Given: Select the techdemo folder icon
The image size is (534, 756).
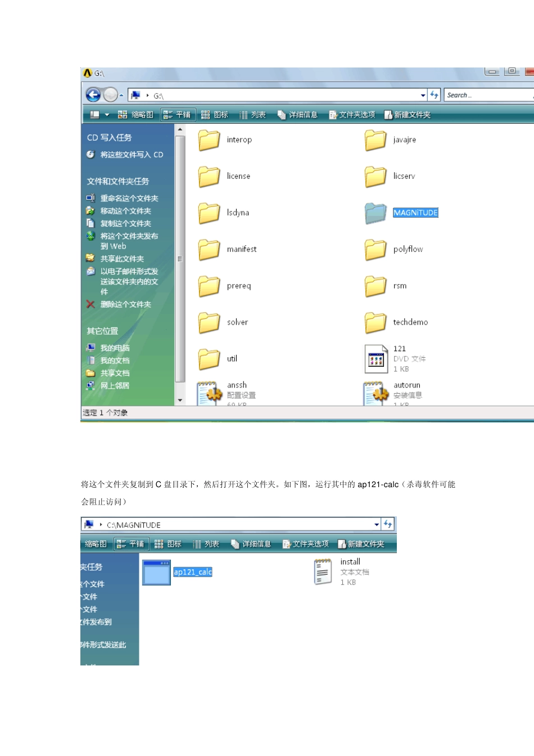Looking at the screenshot, I should tap(375, 323).
